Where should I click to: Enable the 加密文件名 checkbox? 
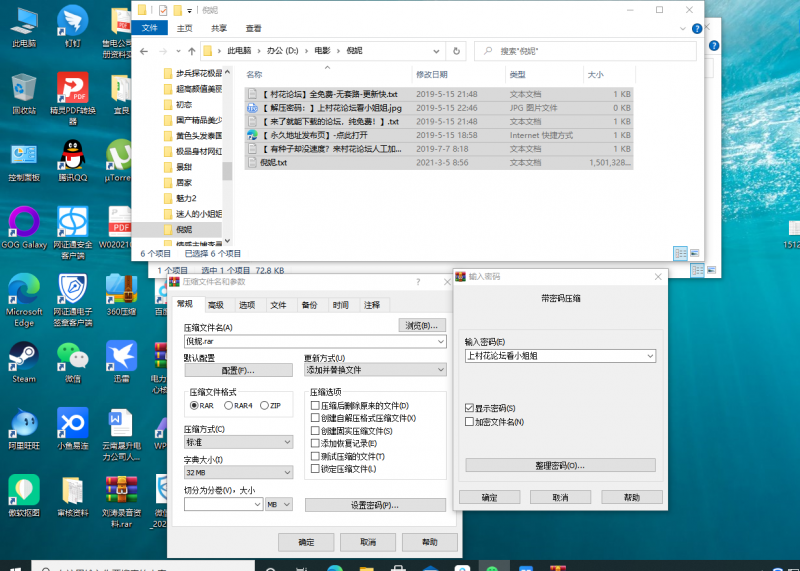470,421
